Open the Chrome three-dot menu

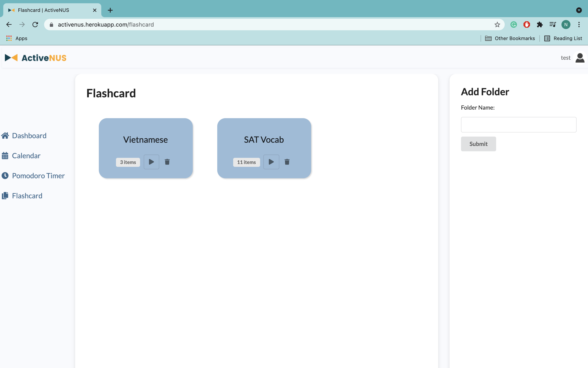(579, 25)
